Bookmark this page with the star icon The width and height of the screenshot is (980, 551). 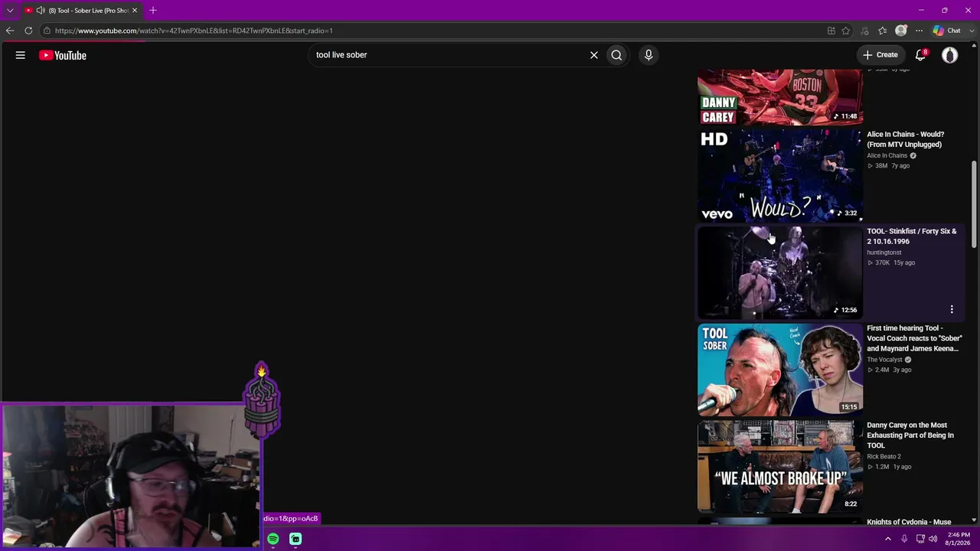846,31
